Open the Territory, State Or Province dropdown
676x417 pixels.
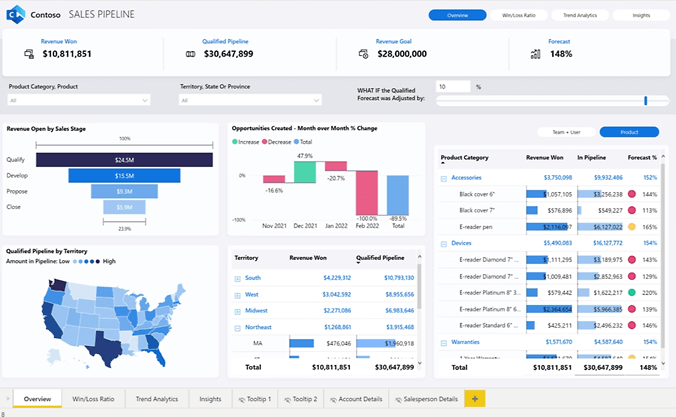(x=250, y=100)
